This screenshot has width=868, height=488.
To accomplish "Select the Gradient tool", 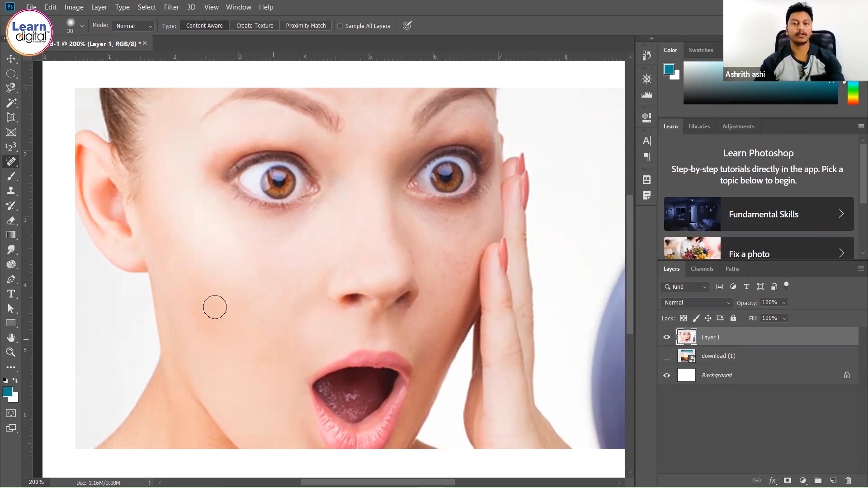I will [11, 235].
